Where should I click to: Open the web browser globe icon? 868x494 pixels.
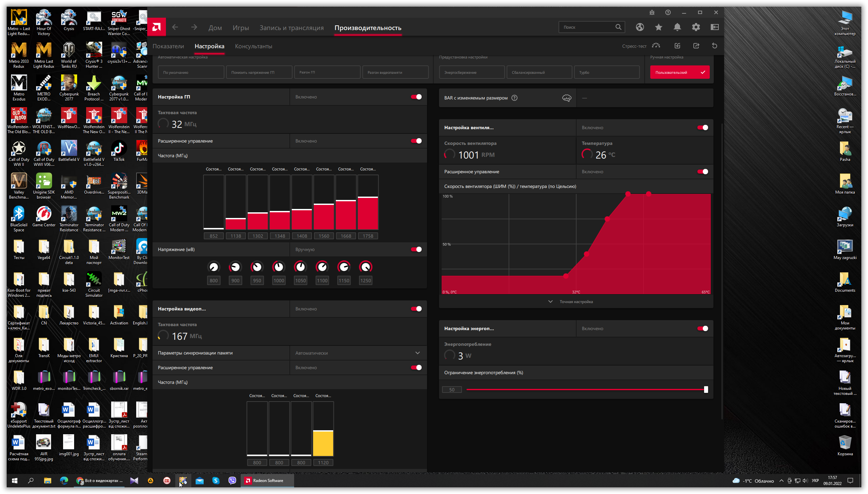(640, 27)
